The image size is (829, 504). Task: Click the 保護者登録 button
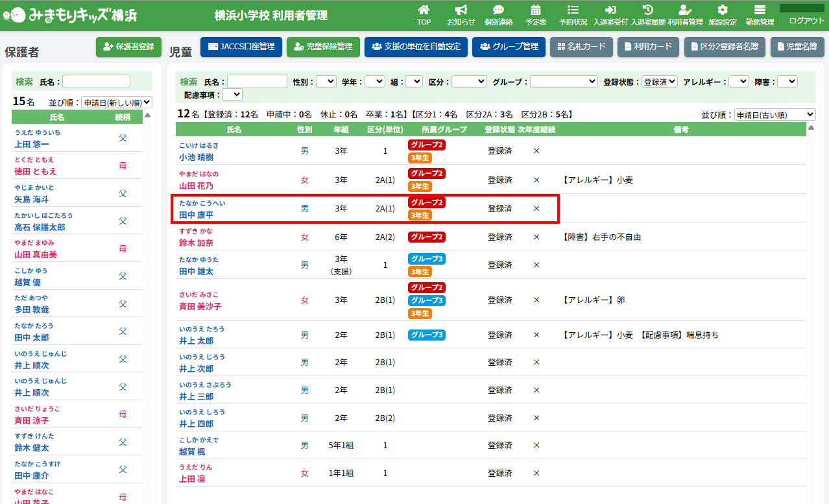128,47
